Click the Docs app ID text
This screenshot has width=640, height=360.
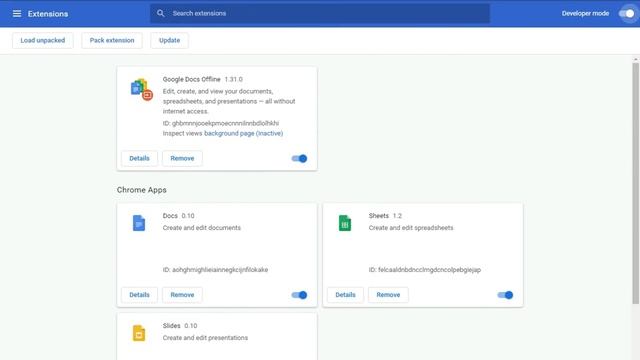coord(216,270)
